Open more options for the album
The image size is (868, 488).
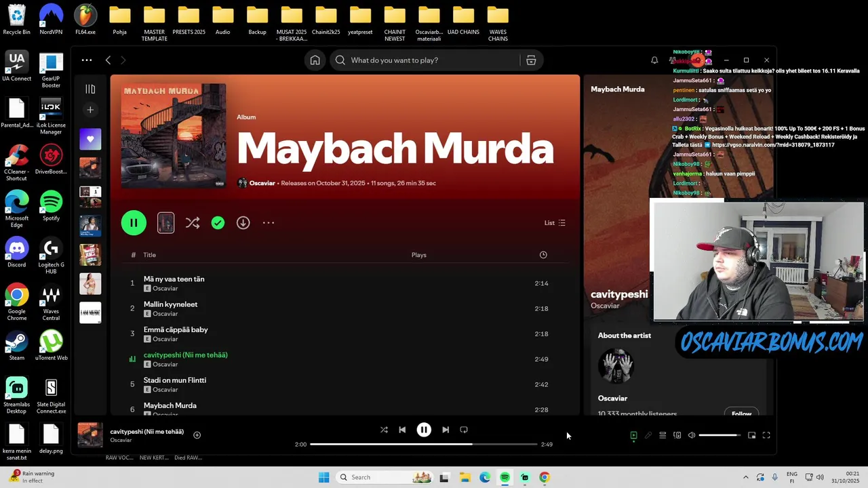click(x=269, y=223)
